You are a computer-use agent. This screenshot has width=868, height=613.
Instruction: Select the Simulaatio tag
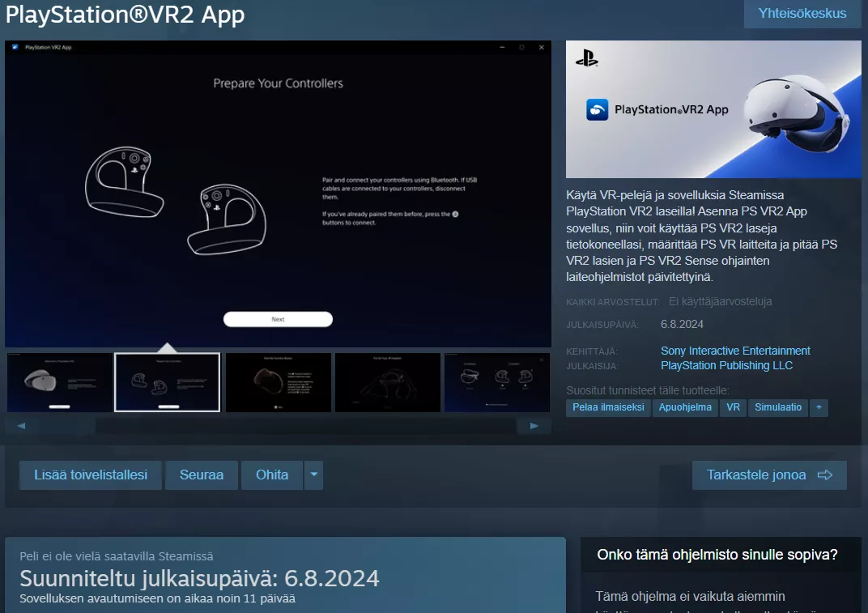pos(778,407)
